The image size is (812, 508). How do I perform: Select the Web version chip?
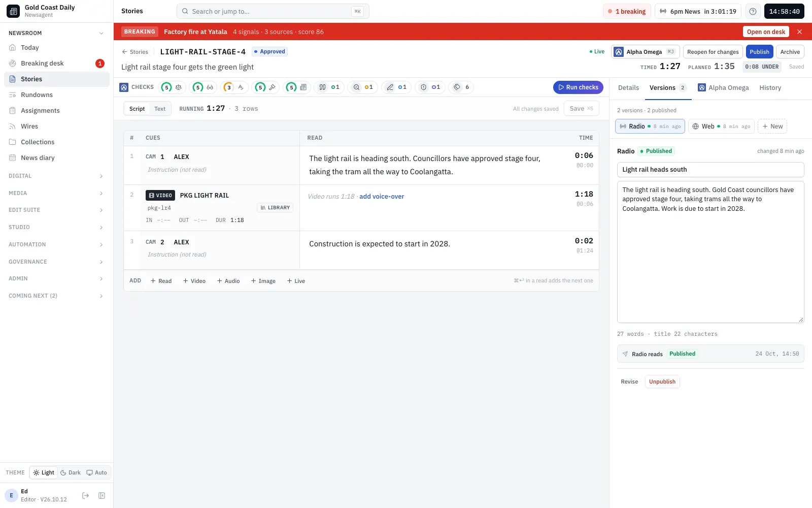coord(721,126)
